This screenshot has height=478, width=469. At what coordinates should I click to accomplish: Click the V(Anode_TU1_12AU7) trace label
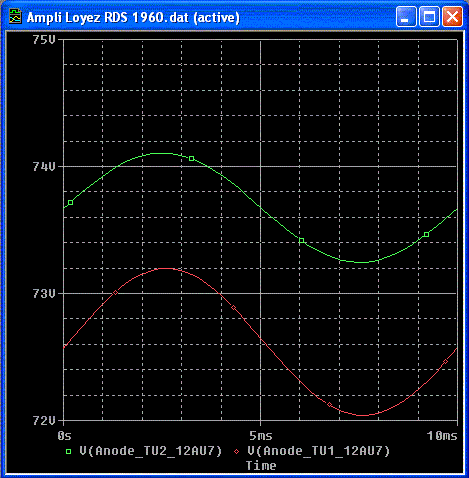tap(319, 451)
